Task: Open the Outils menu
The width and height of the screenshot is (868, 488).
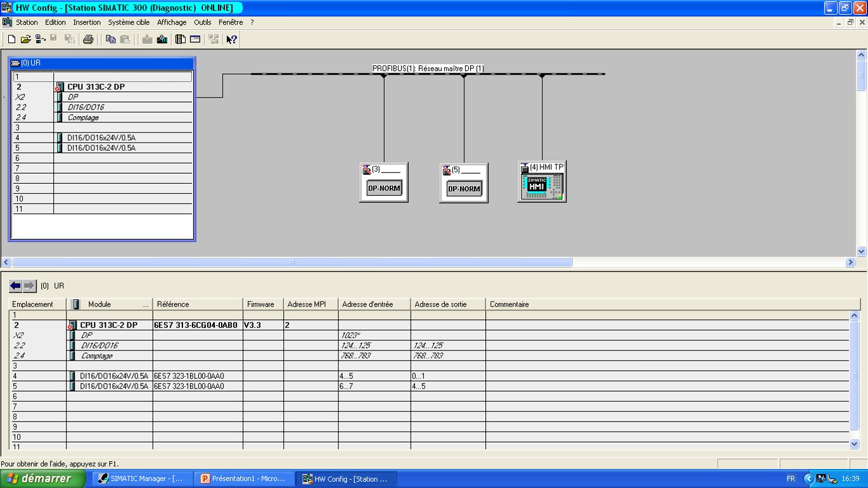Action: pyautogui.click(x=202, y=22)
